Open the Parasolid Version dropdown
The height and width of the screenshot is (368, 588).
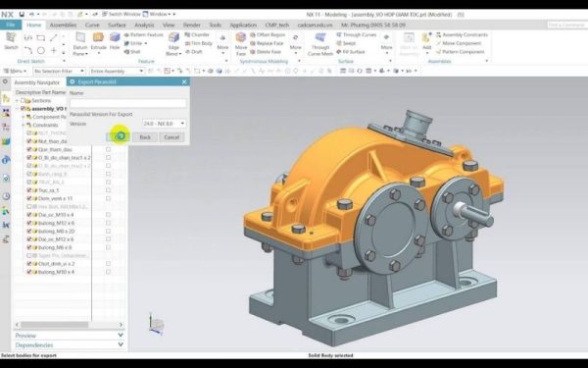click(x=164, y=124)
